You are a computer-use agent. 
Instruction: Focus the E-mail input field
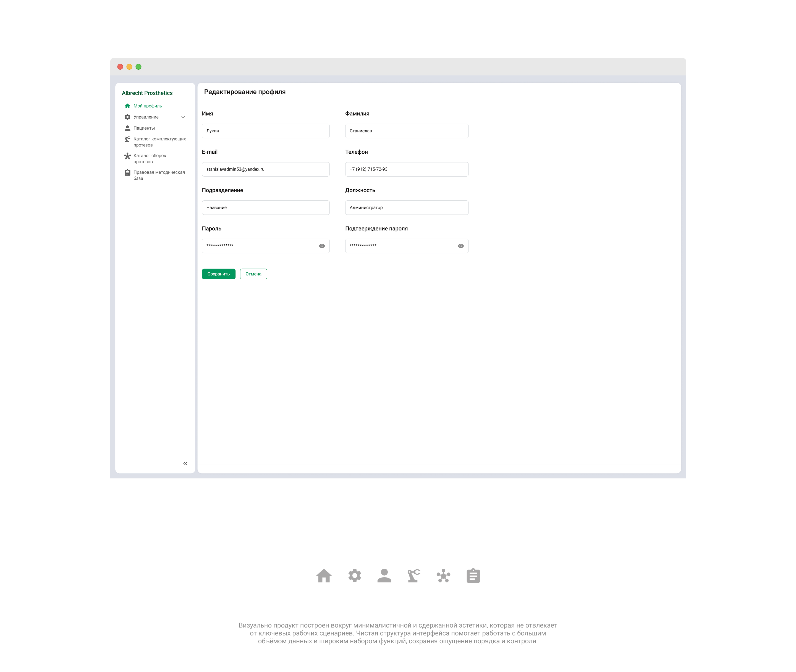pos(266,169)
